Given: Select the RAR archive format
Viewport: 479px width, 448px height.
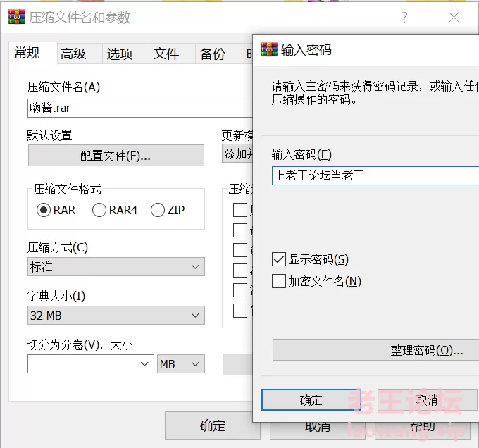Looking at the screenshot, I should tap(56, 210).
